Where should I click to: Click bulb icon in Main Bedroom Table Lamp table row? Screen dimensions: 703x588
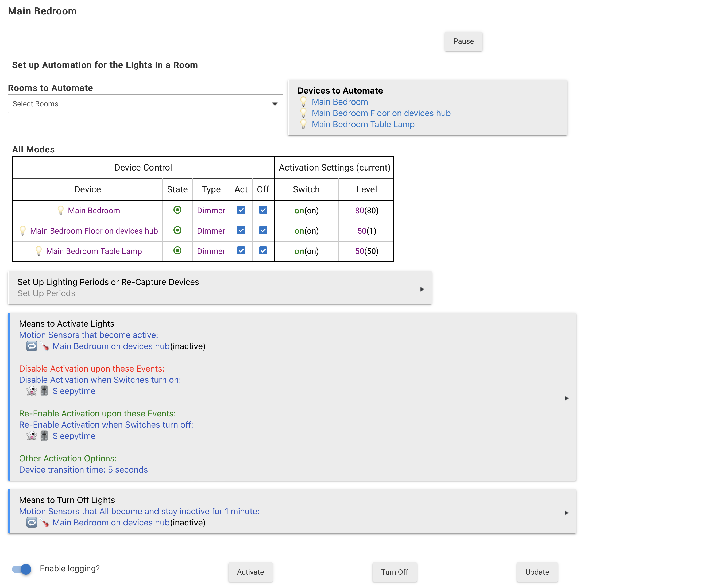click(x=39, y=251)
